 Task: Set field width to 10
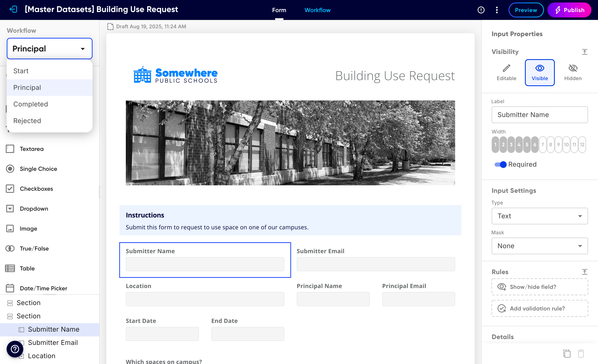566,144
